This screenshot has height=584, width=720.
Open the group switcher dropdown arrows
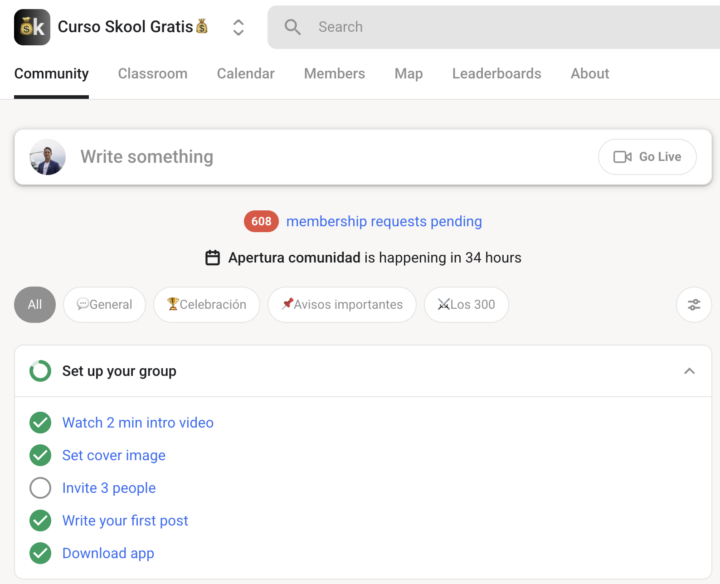pos(238,27)
